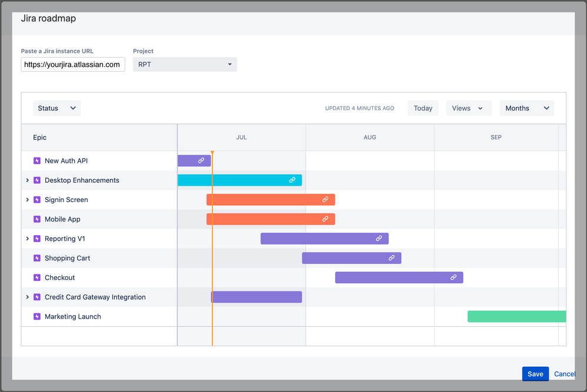Click the link icon on Reporting V1 bar
587x392 pixels.
click(x=379, y=238)
